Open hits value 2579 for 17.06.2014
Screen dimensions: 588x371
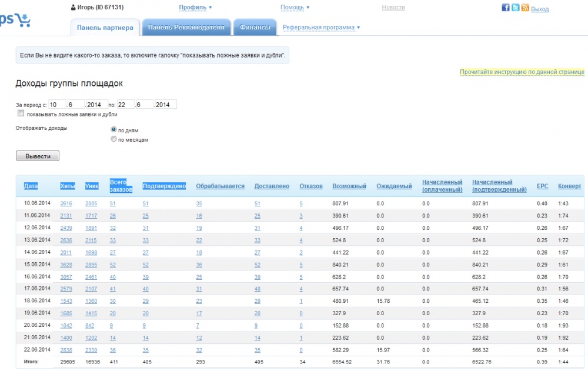click(66, 289)
